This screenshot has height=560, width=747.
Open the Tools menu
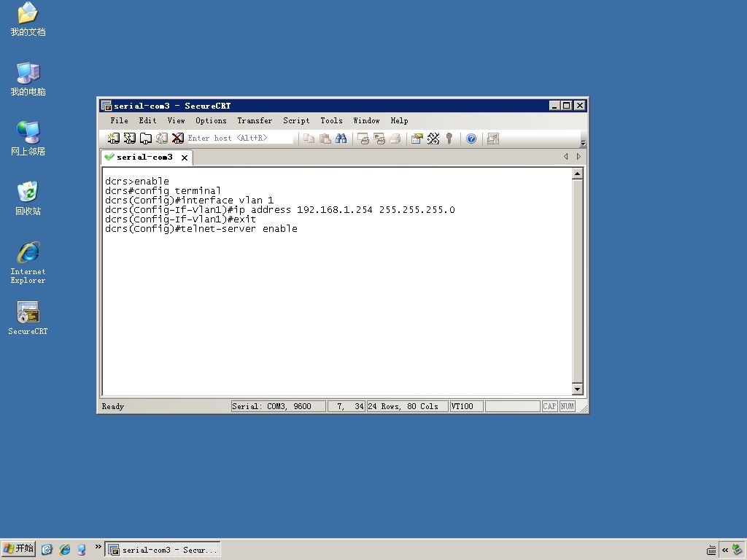pos(332,120)
